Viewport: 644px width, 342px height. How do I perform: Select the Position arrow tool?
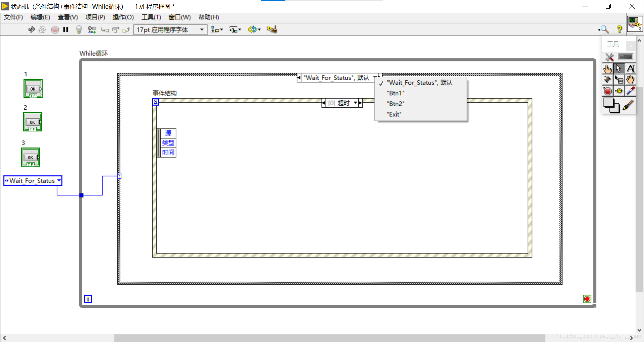[619, 69]
